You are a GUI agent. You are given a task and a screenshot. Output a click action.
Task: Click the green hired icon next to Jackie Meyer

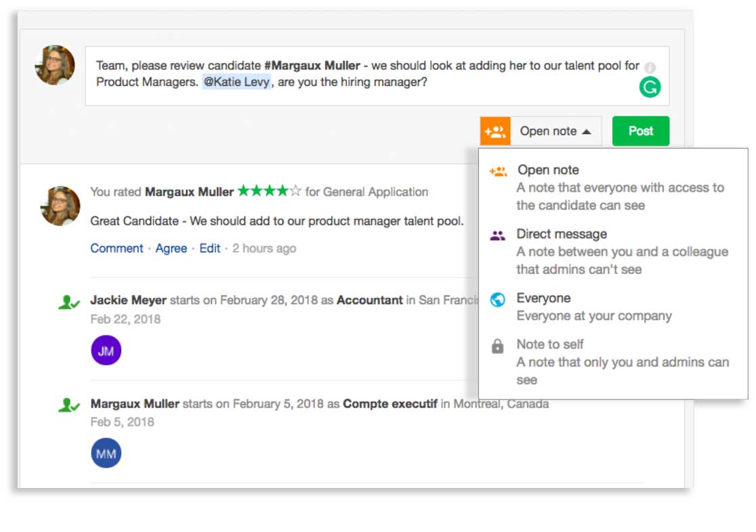click(x=68, y=302)
